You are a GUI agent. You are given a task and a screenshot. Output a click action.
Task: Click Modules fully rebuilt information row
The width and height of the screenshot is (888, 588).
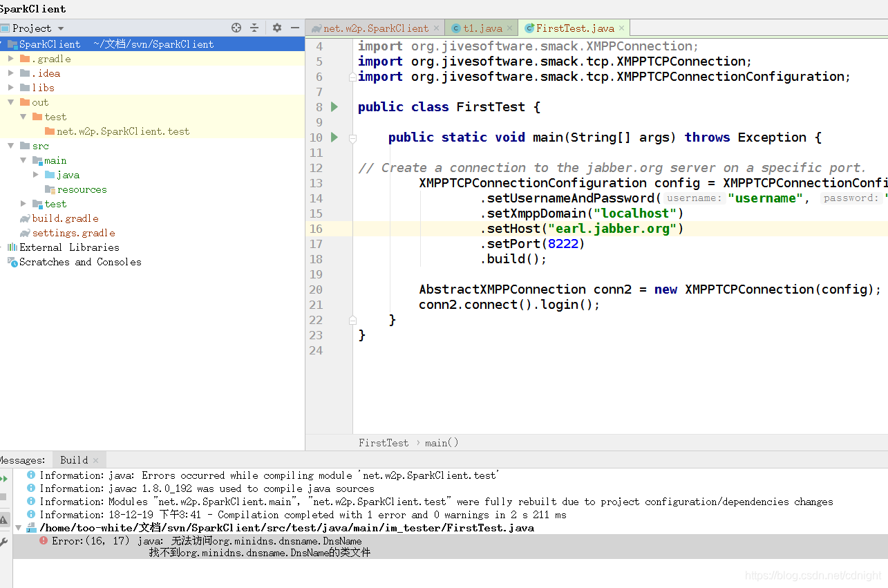(436, 502)
